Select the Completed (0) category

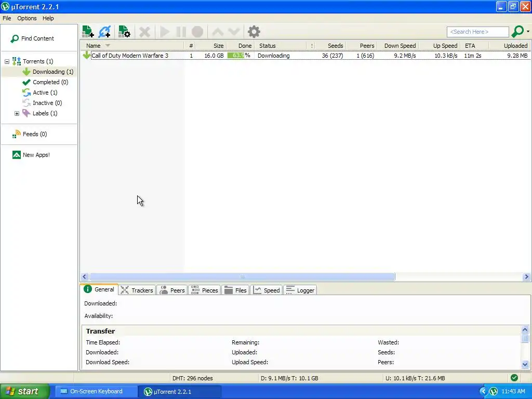coord(45,82)
